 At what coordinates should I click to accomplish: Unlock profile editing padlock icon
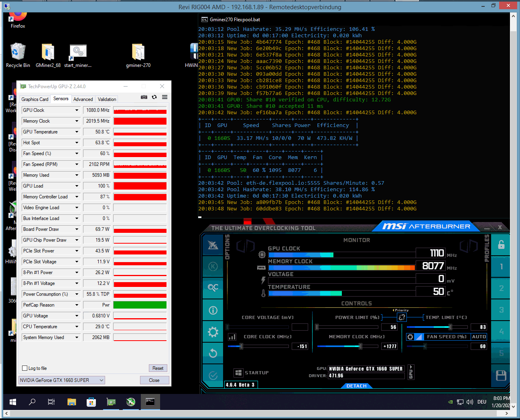(x=501, y=244)
